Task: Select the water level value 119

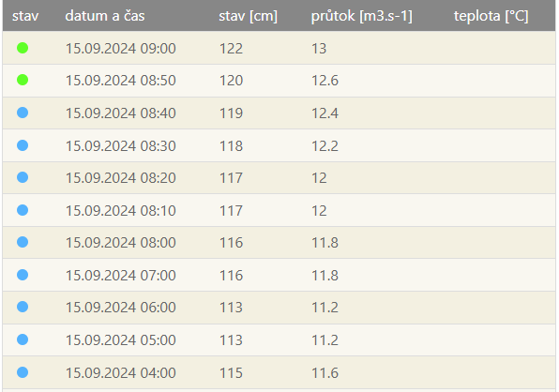Action: click(x=231, y=113)
